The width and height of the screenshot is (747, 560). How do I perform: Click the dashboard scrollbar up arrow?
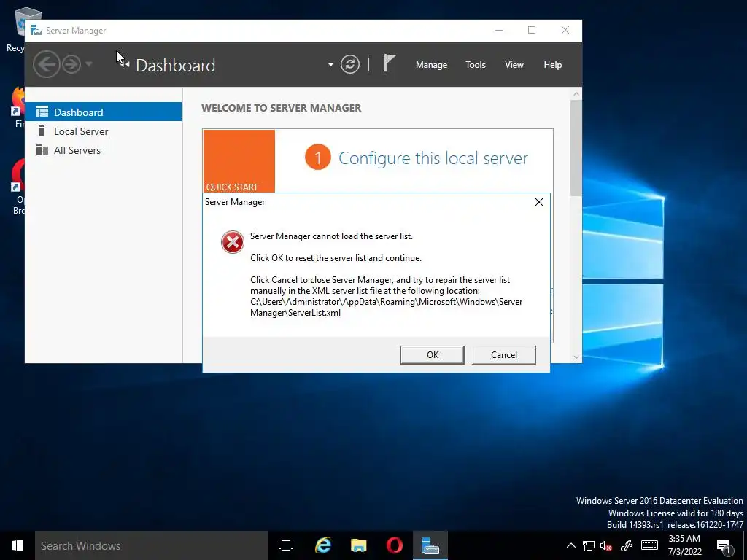pyautogui.click(x=576, y=94)
